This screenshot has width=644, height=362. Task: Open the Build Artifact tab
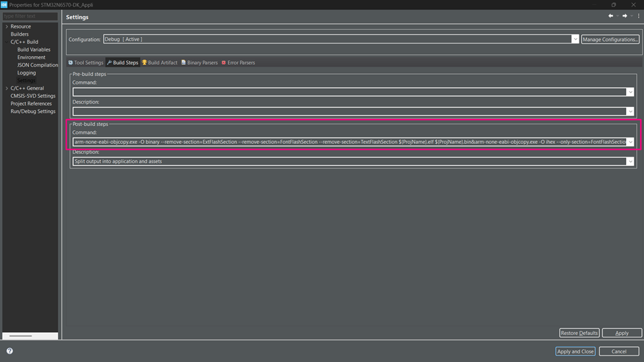pos(159,63)
